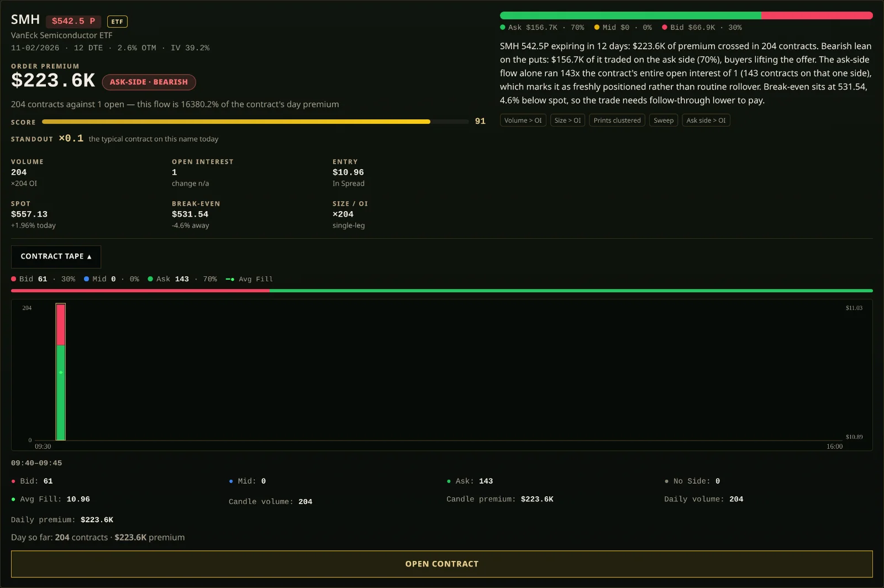Select the $542.5 P strike badge

pyautogui.click(x=73, y=21)
